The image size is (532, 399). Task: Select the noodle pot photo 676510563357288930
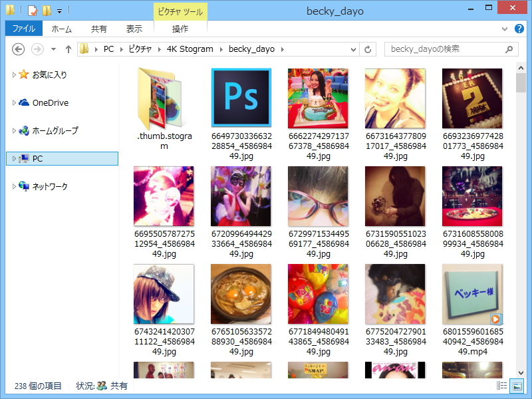click(x=241, y=310)
